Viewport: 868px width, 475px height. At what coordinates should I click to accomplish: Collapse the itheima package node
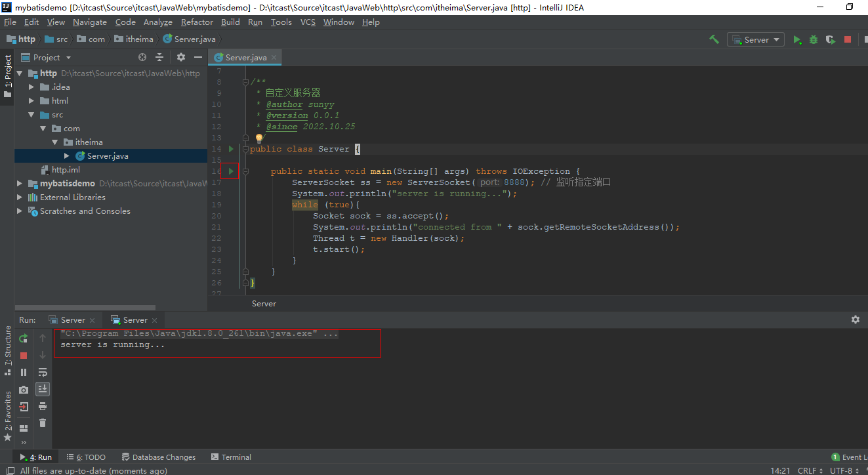55,142
